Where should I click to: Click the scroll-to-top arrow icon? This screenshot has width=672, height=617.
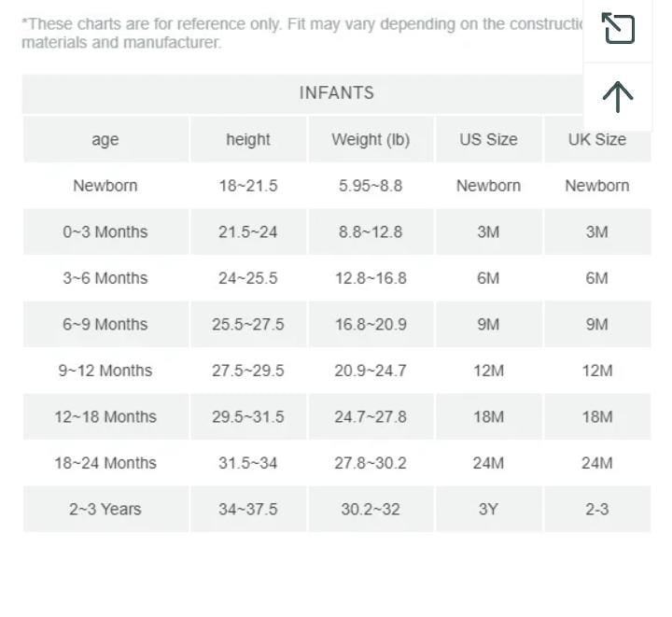[x=618, y=96]
